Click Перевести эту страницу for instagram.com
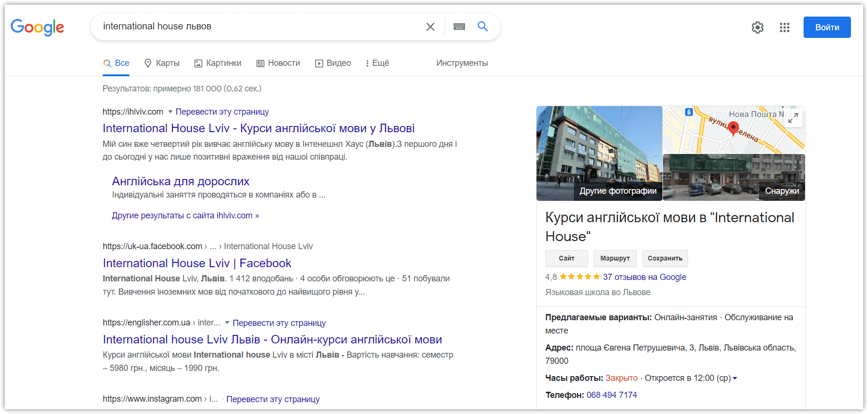Viewport: 868px width, 414px height. [x=273, y=399]
